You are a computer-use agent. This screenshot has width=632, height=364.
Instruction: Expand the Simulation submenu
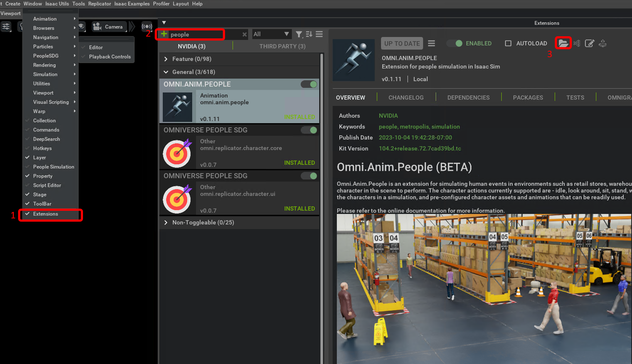coord(50,74)
